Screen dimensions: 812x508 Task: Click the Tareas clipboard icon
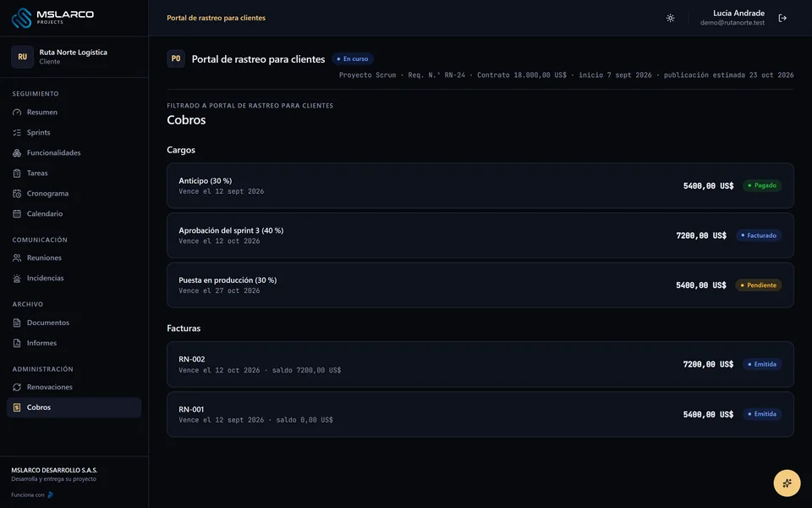(17, 173)
